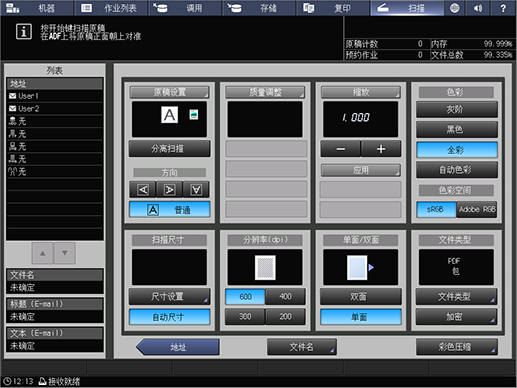The width and height of the screenshot is (517, 388).
Task: Click the 文件名 未确定 field
Action: pos(55,287)
